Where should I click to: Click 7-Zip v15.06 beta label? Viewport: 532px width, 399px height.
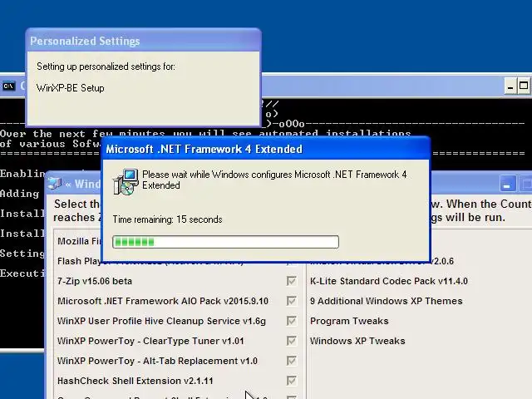click(x=95, y=281)
